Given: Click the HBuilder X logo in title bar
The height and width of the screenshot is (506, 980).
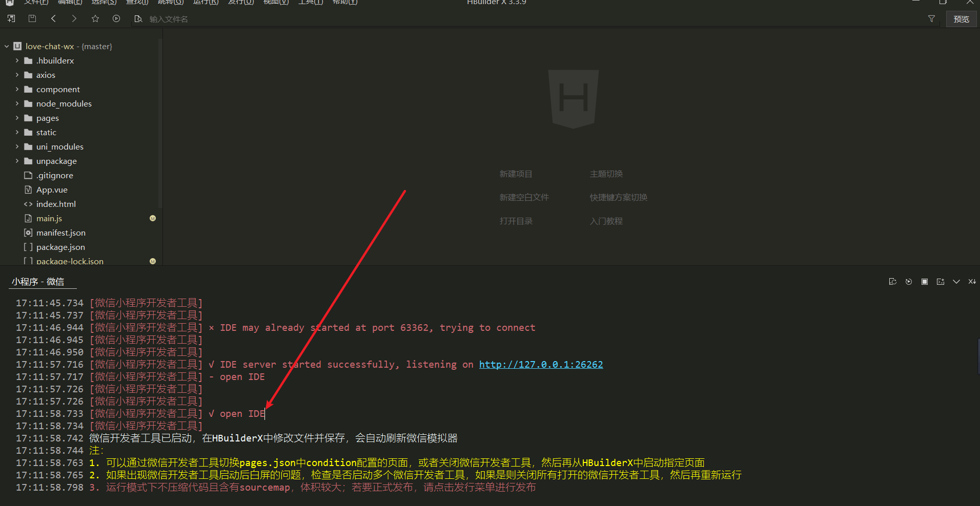Looking at the screenshot, I should pyautogui.click(x=9, y=2).
